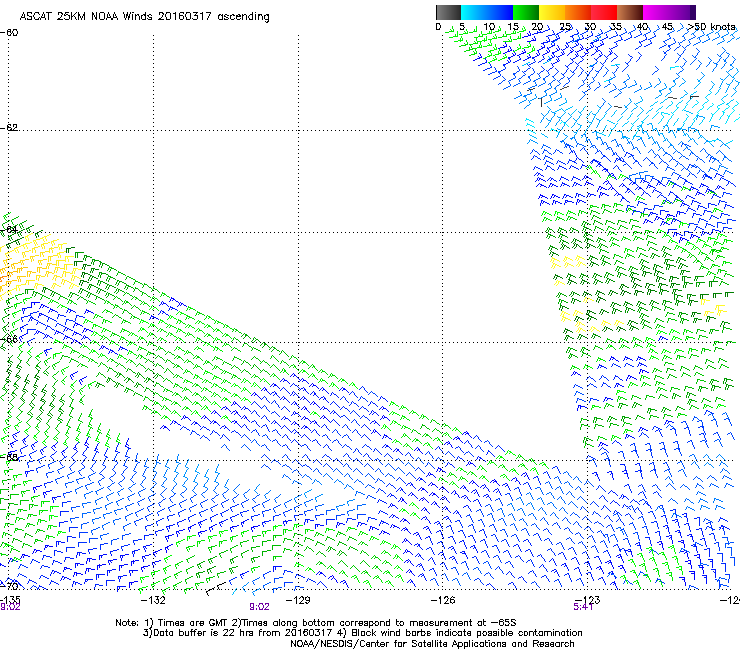Viewport: 740px width, 650px height.
Task: Click the '-70' latitude label
Action: (x=9, y=586)
